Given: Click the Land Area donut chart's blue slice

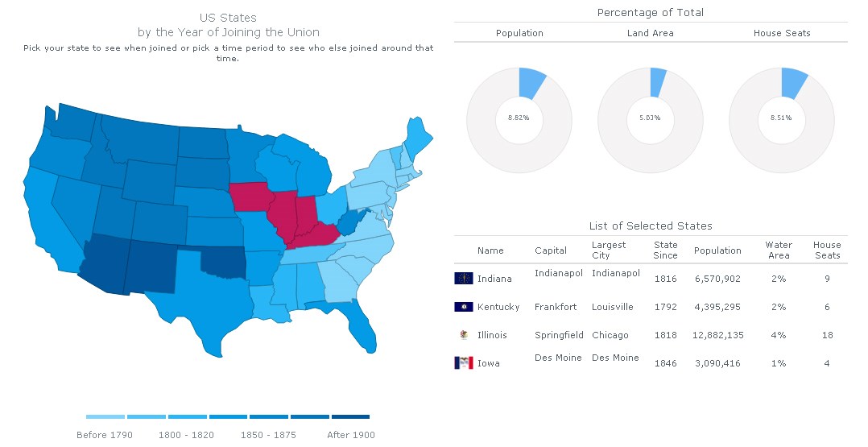Looking at the screenshot, I should pos(659,81).
